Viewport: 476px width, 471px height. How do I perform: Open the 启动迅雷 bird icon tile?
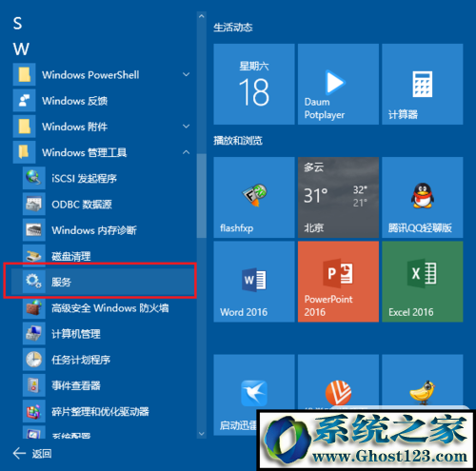[x=254, y=395]
